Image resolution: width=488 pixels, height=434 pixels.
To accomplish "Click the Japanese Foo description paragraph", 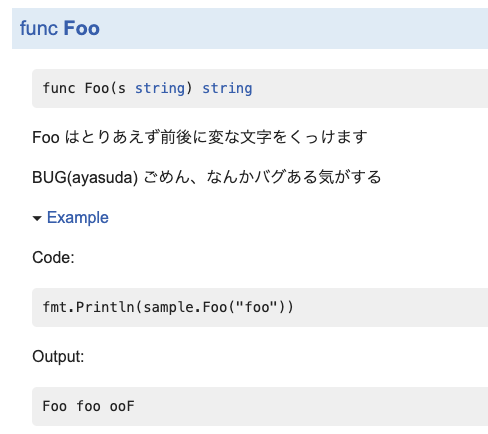I will pos(200,137).
